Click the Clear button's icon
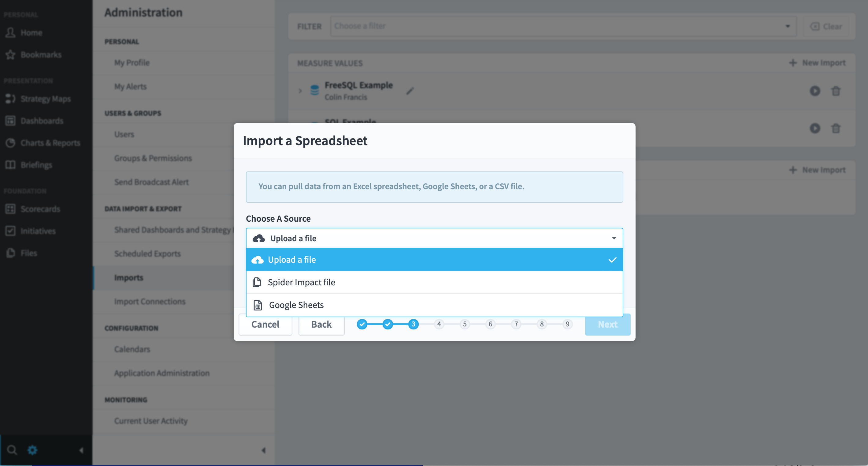The width and height of the screenshot is (868, 466). pyautogui.click(x=814, y=26)
